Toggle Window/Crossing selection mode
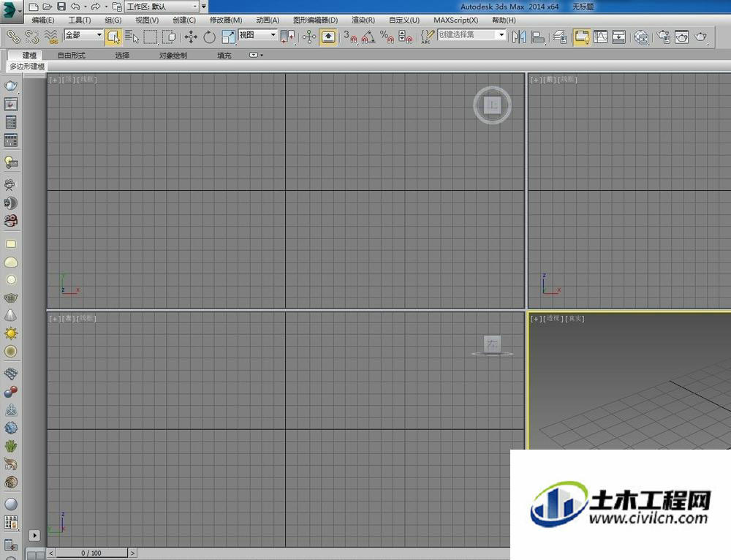 click(x=170, y=37)
